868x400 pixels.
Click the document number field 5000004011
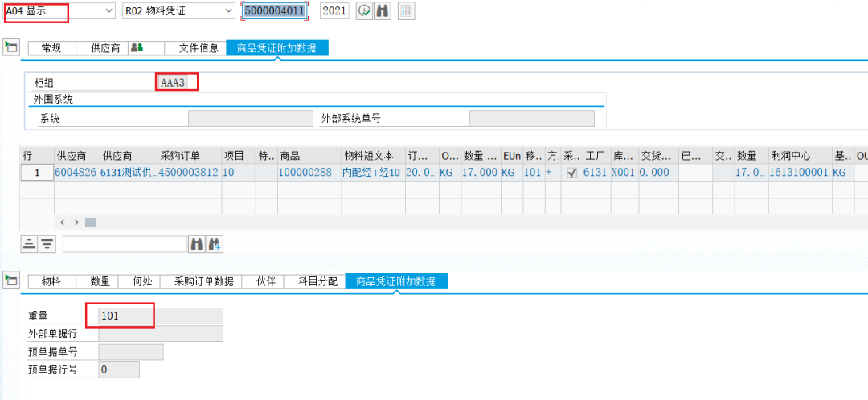pos(275,11)
